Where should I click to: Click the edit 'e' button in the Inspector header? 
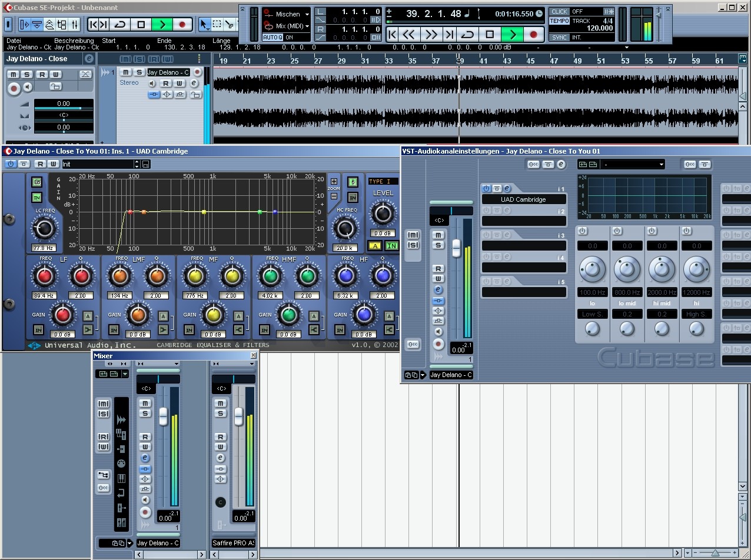89,59
